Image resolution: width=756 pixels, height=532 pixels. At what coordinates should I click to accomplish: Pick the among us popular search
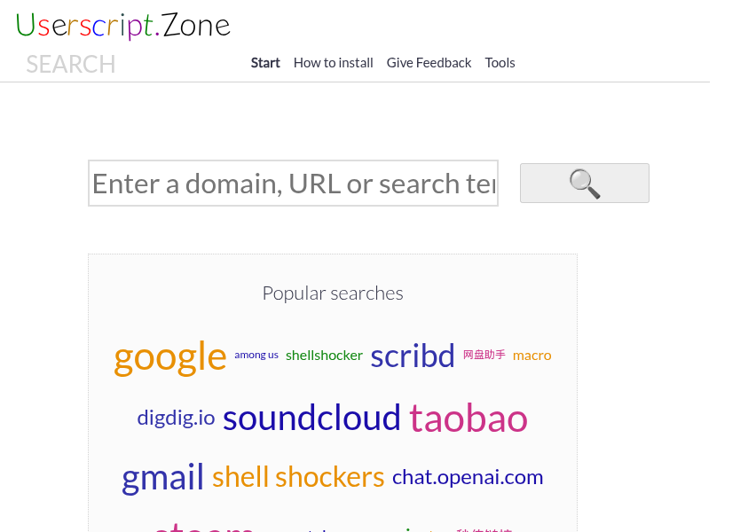(256, 355)
